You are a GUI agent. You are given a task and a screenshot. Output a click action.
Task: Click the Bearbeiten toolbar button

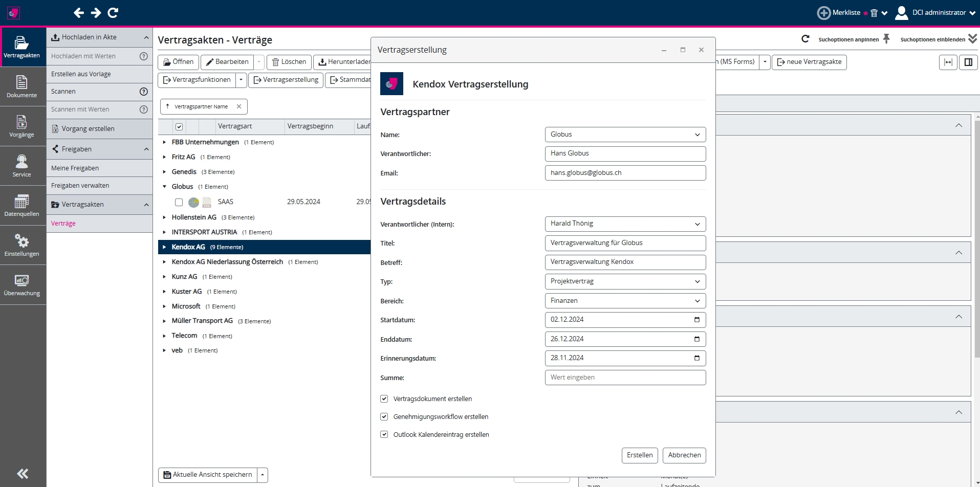coord(227,62)
